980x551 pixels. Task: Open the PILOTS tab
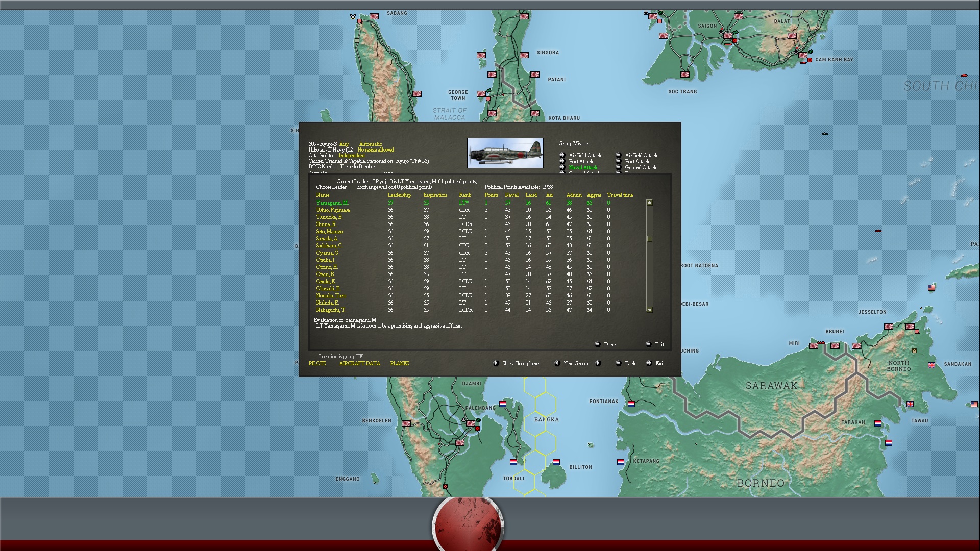[x=317, y=363]
